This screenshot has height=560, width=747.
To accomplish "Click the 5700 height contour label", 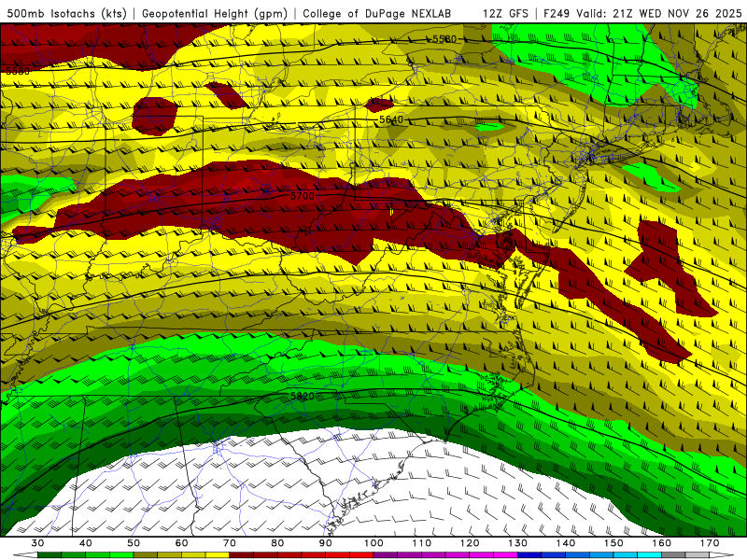I will click(x=303, y=196).
